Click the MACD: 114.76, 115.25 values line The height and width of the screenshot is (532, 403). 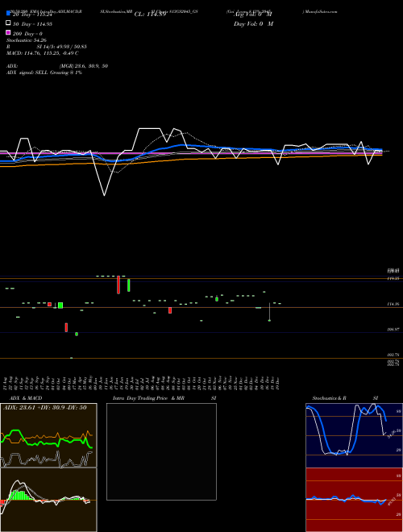point(43,53)
